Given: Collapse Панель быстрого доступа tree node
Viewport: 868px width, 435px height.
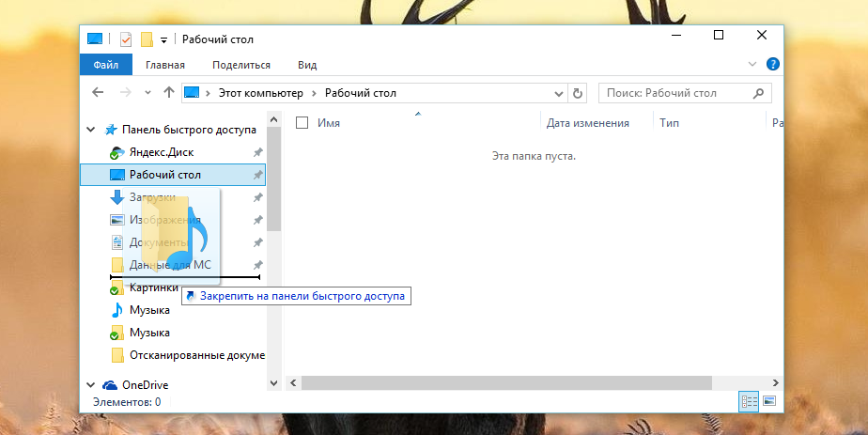Looking at the screenshot, I should (x=91, y=130).
